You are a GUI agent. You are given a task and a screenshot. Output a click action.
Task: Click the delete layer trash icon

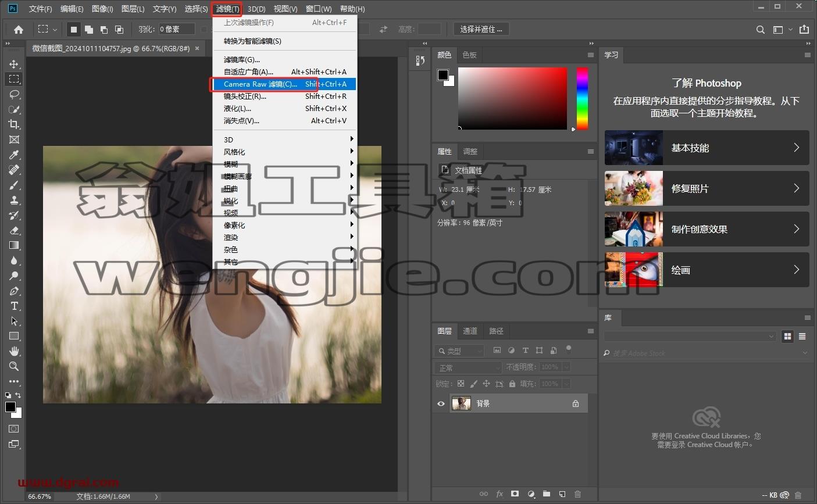[x=577, y=494]
